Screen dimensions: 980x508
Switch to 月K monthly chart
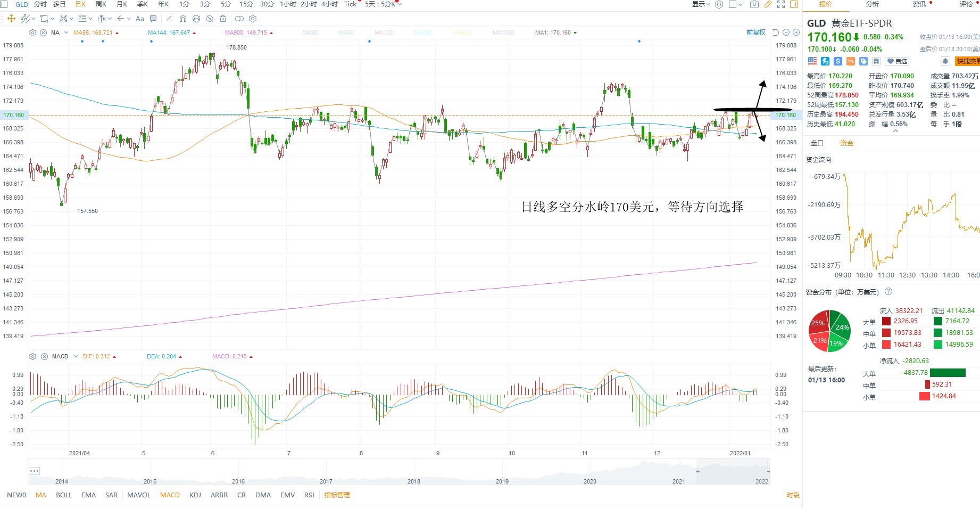click(x=122, y=4)
